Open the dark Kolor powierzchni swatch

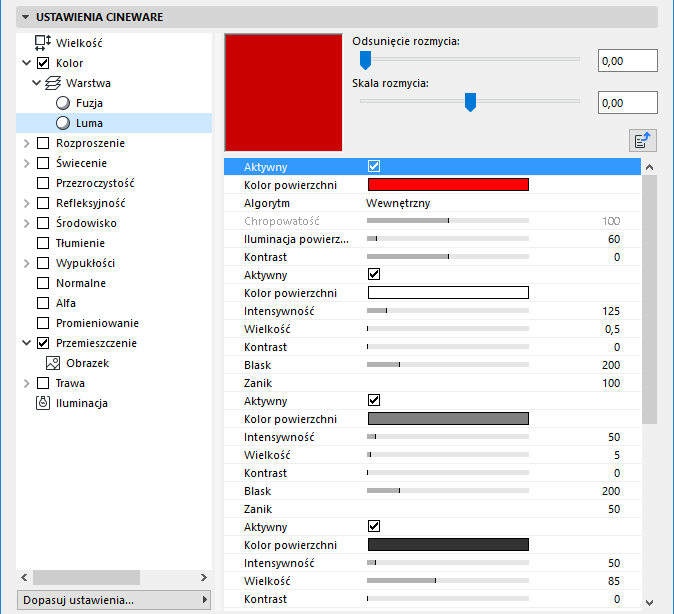[x=448, y=544]
